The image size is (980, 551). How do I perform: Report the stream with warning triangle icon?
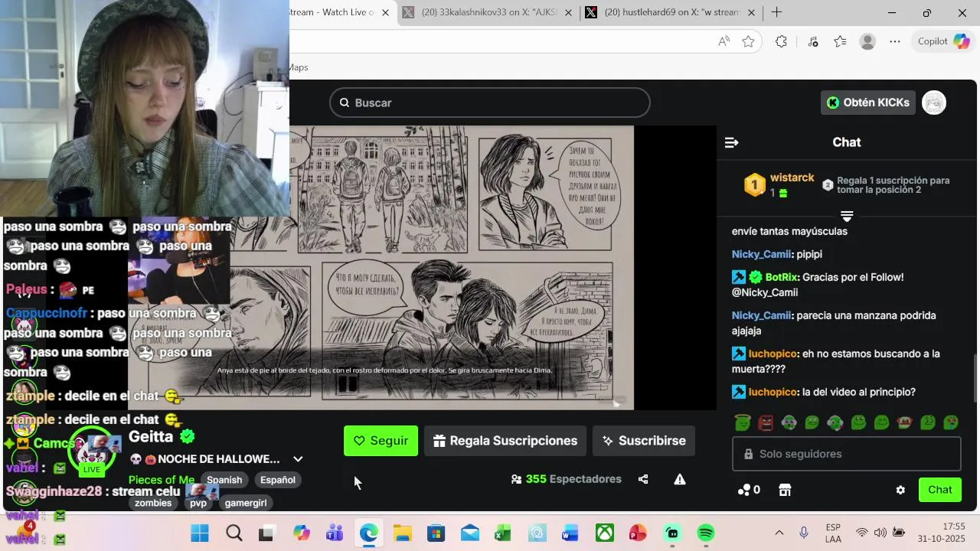click(x=679, y=479)
